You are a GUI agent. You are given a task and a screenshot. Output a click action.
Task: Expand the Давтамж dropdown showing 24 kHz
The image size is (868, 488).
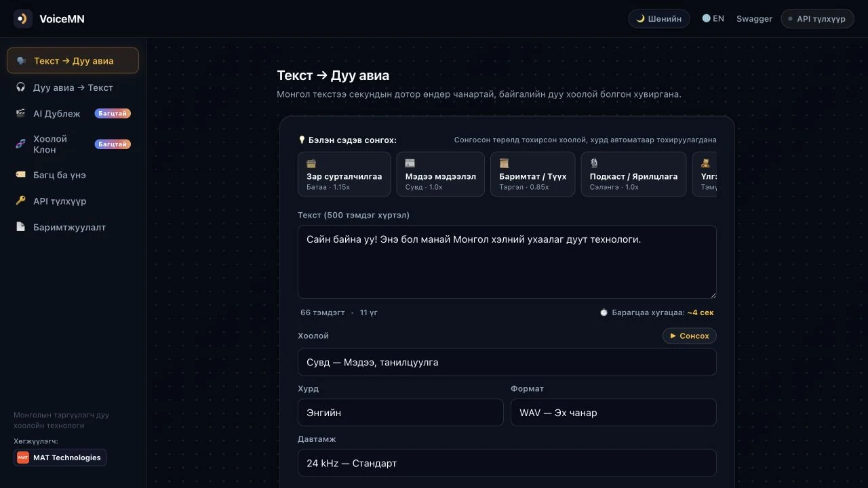507,463
